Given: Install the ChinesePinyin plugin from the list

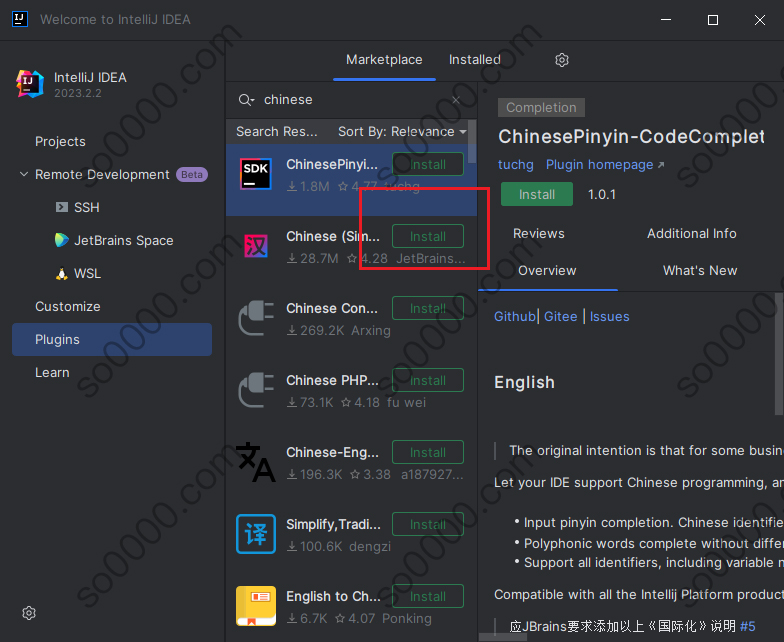Looking at the screenshot, I should pos(428,164).
